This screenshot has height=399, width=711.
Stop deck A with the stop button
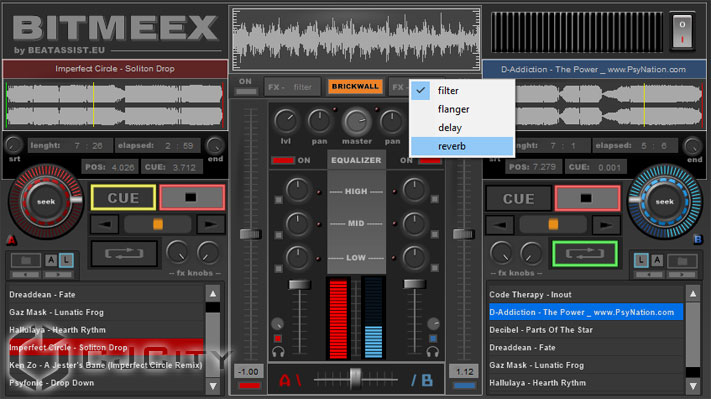pyautogui.click(x=192, y=198)
